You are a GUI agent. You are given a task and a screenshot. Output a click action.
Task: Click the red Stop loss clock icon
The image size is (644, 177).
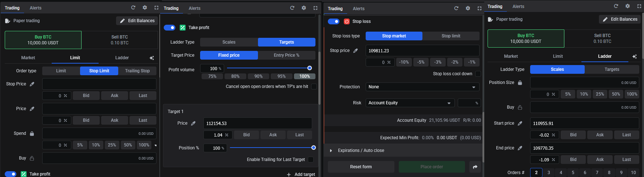click(x=347, y=21)
